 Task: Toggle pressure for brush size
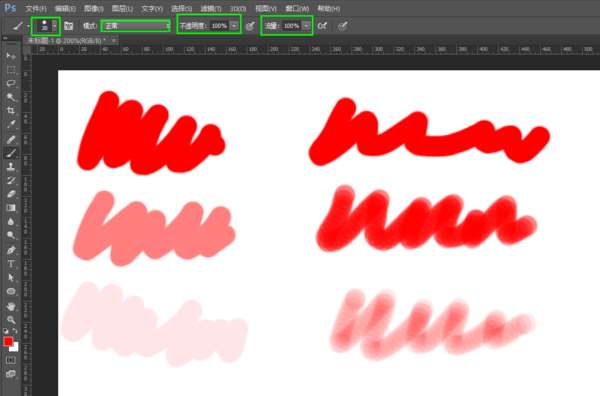342,26
